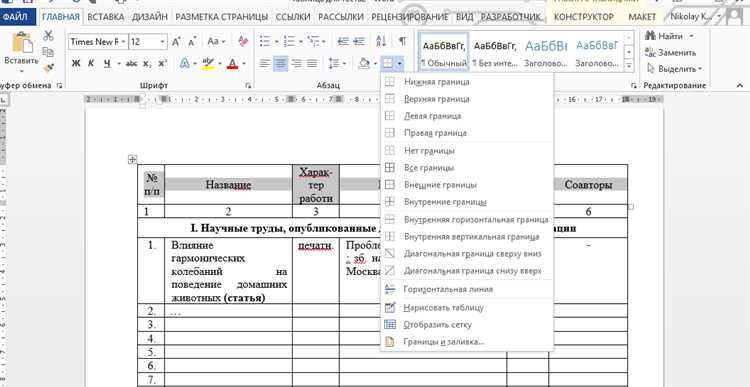750x387 pixels.
Task: Toggle strikethrough abc formatting
Action: click(131, 63)
